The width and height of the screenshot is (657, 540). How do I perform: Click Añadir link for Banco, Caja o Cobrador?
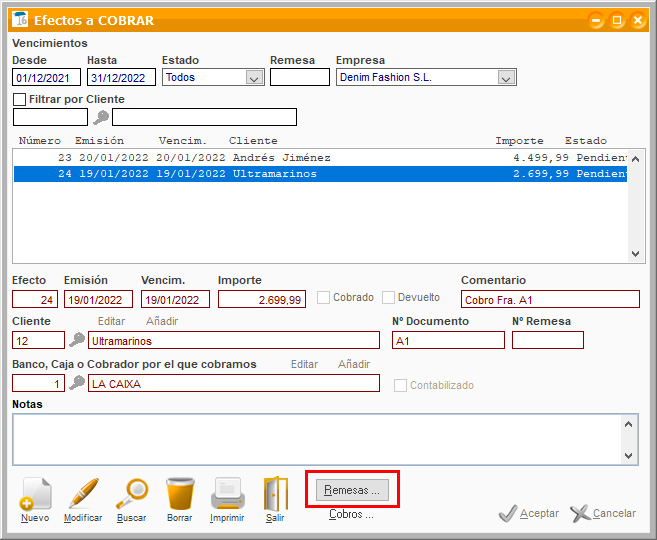click(x=354, y=364)
